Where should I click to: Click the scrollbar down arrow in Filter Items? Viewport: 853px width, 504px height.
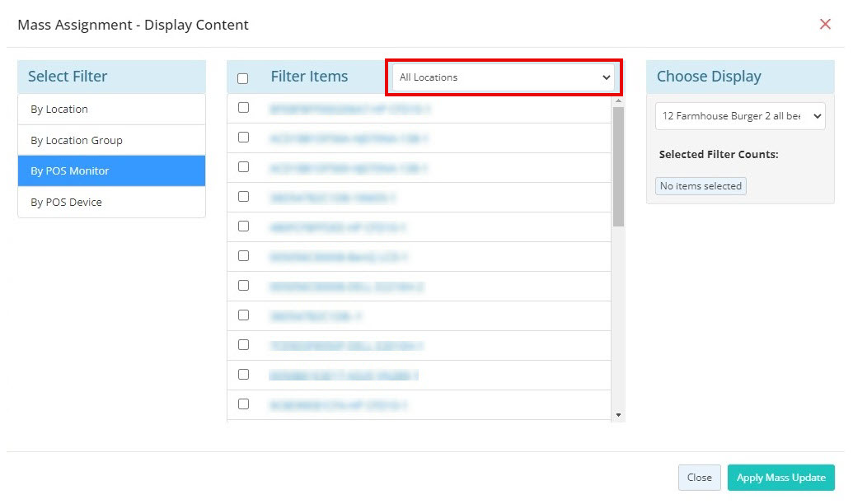click(618, 415)
